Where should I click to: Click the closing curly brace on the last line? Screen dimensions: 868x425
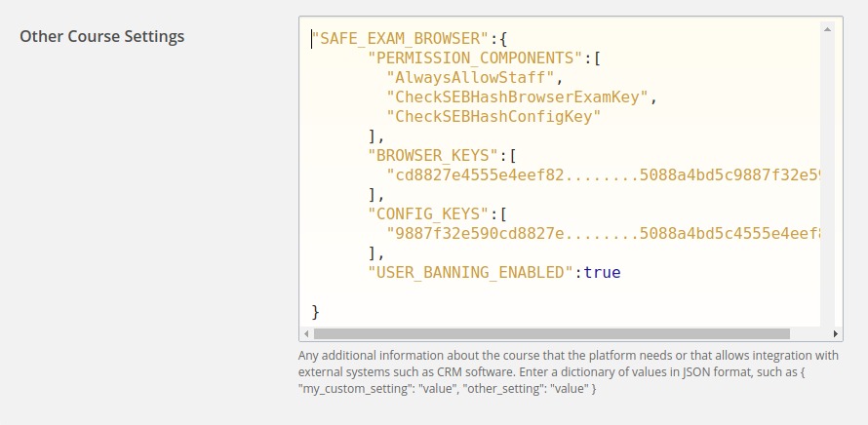[x=316, y=312]
